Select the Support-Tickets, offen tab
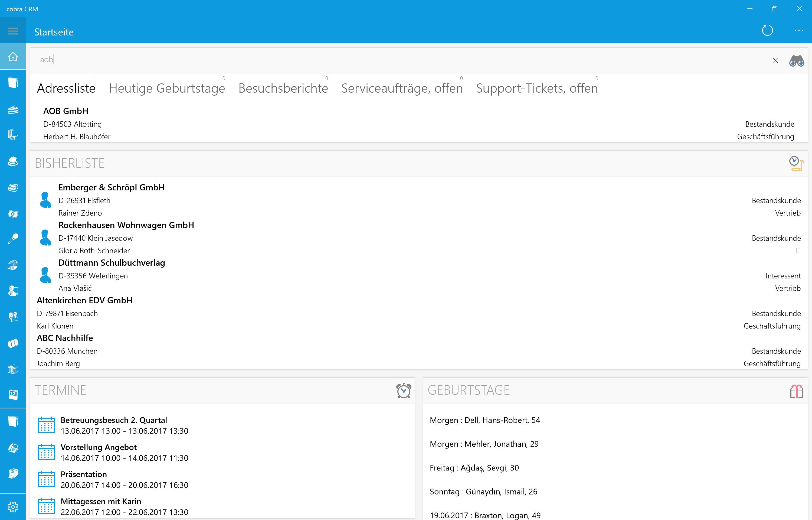The width and height of the screenshot is (812, 520). (x=536, y=89)
